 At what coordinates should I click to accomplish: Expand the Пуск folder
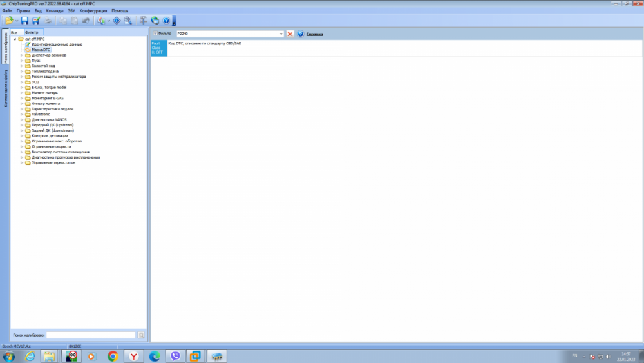click(x=22, y=61)
